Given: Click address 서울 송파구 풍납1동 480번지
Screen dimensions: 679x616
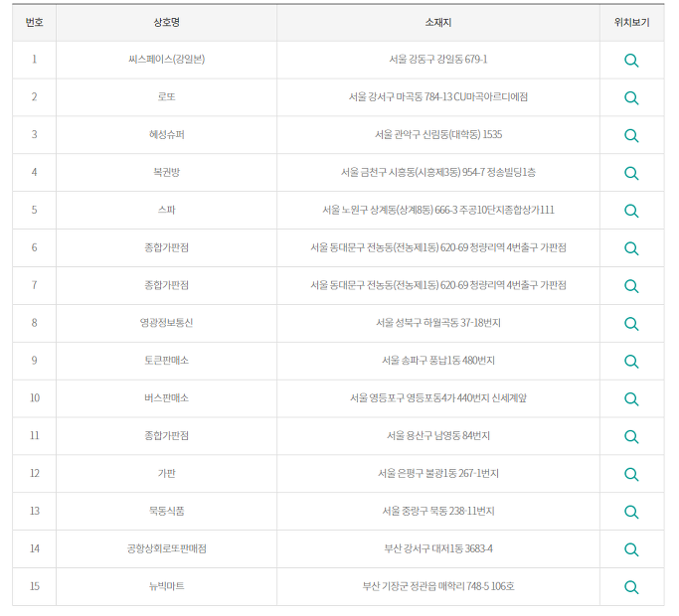Looking at the screenshot, I should coord(438,361).
